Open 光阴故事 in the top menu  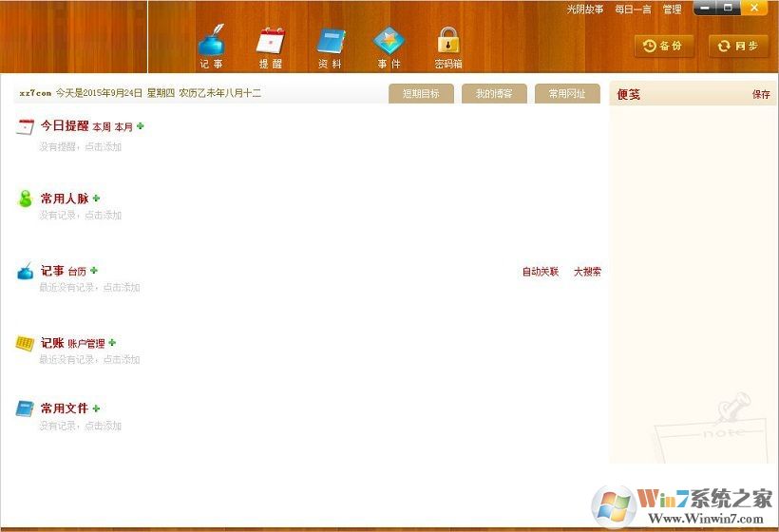(585, 9)
